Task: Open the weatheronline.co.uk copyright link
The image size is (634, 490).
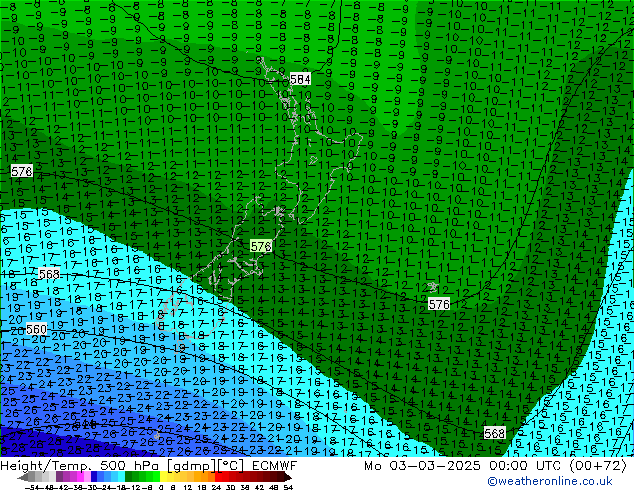Action: point(550,481)
